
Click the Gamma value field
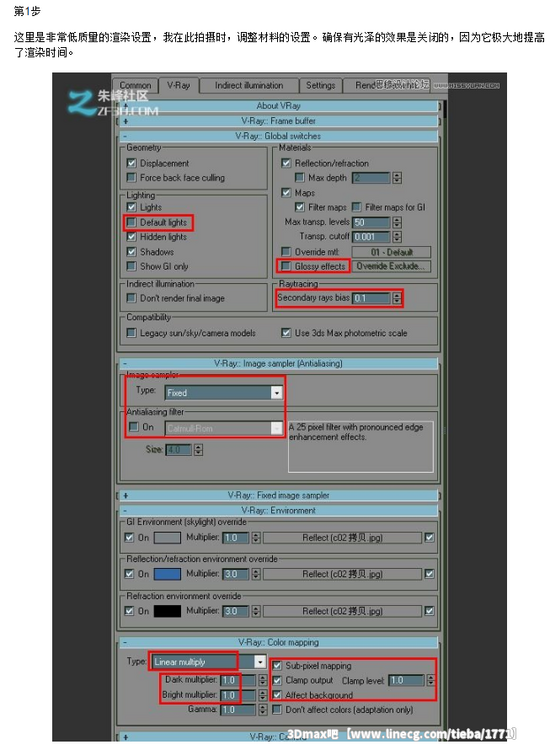coord(238,710)
